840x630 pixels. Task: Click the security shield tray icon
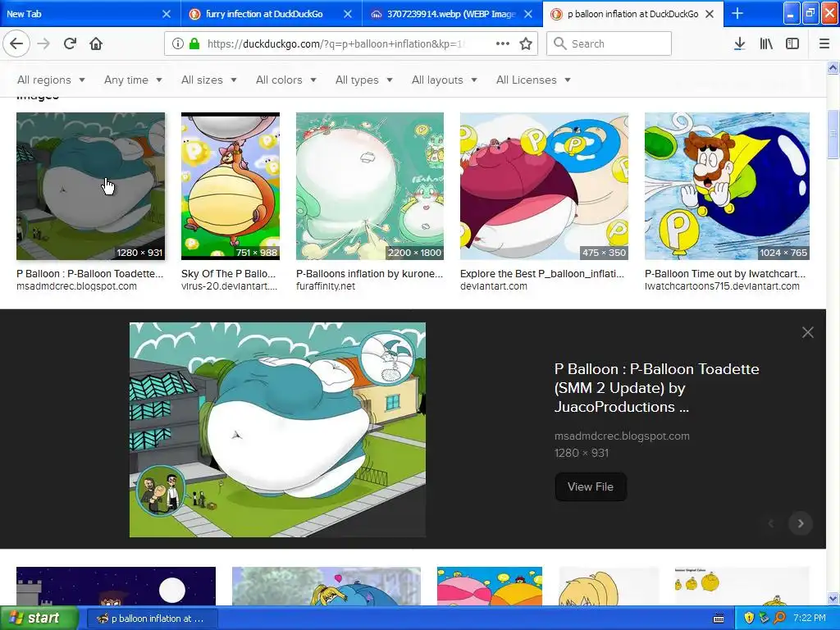tap(749, 618)
